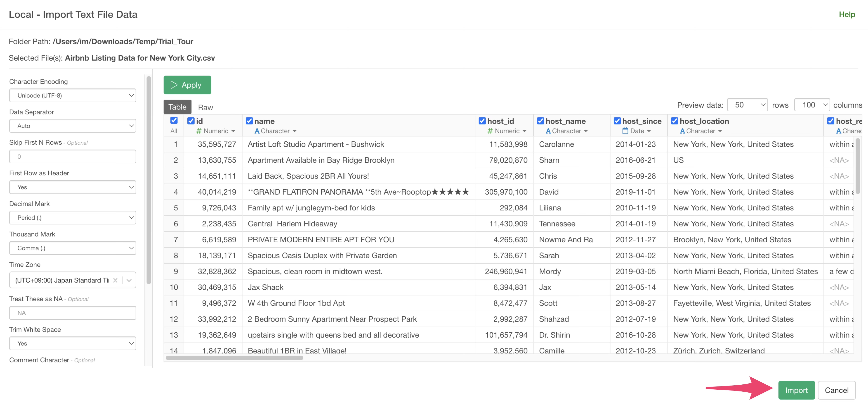Click the Numeric hash icon under host_id
This screenshot has width=868, height=405.
point(490,131)
